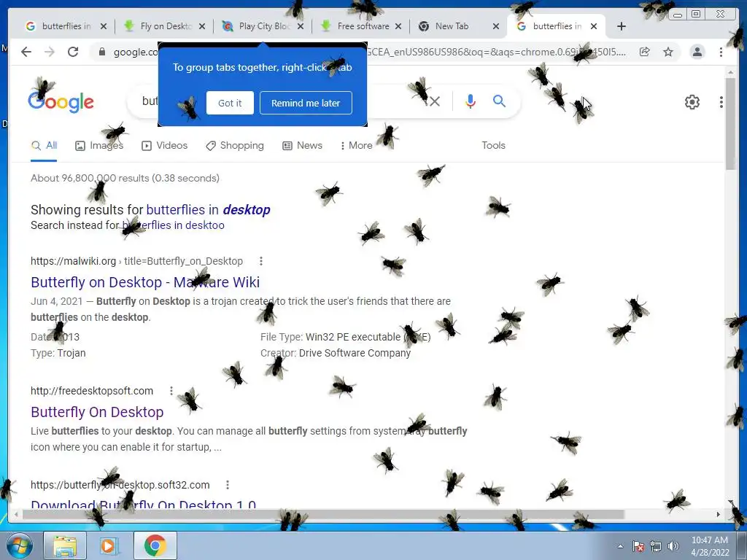Viewport: 747px width, 560px height.
Task: Click horizontal scrollbar right arrow
Action: (718, 514)
